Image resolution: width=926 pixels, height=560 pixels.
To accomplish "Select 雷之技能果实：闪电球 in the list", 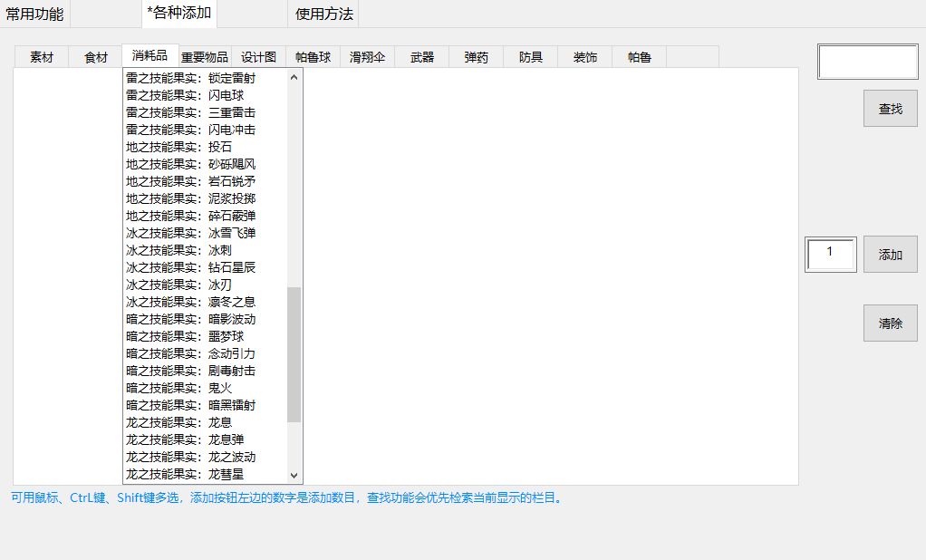I will point(185,95).
